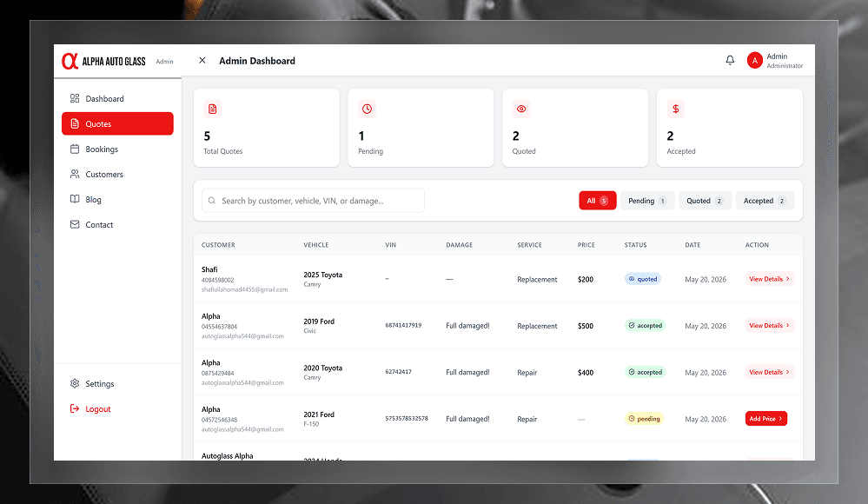The image size is (868, 504).
Task: Click the Pending clock icon on card
Action: (x=367, y=109)
